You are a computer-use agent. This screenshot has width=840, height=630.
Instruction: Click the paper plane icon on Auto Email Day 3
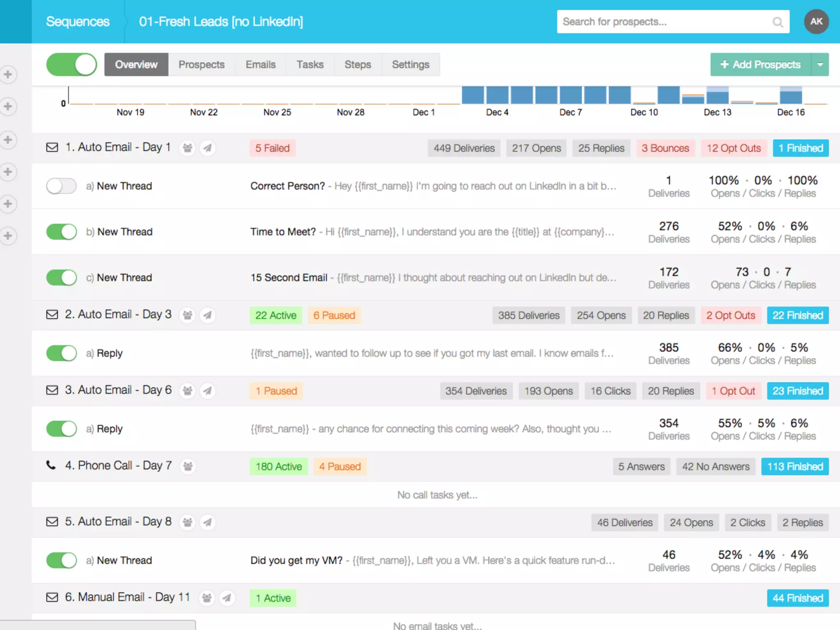(208, 315)
